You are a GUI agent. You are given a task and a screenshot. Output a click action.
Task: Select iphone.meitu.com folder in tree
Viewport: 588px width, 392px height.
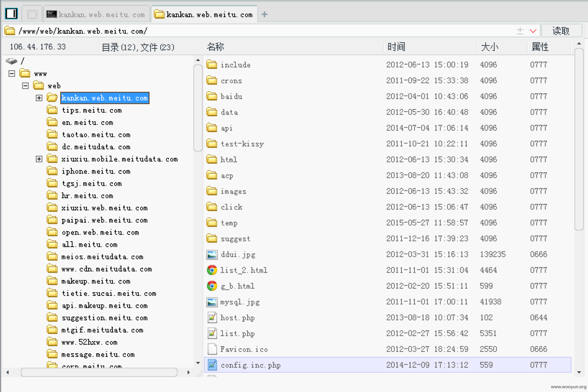click(96, 171)
